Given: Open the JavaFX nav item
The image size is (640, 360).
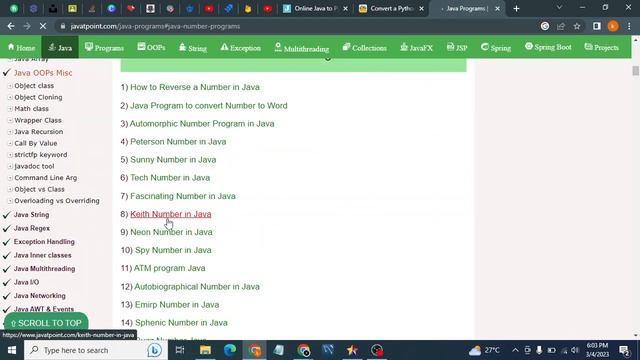Looking at the screenshot, I should [x=416, y=47].
